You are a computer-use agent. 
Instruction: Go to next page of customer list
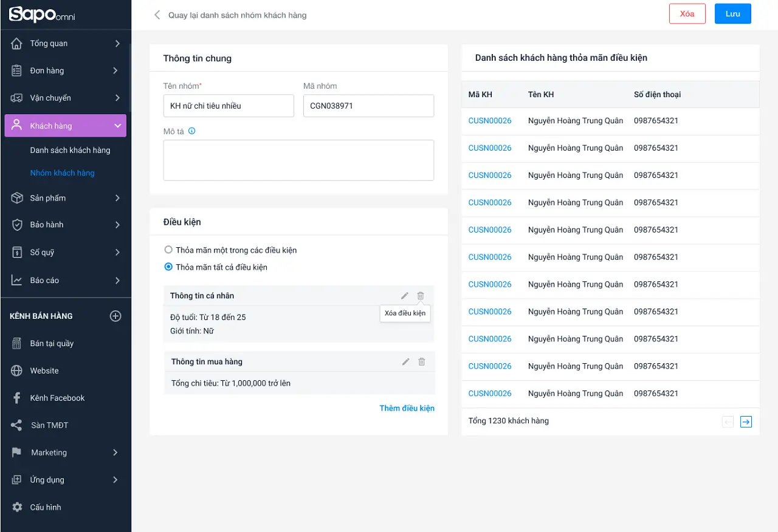pos(746,421)
